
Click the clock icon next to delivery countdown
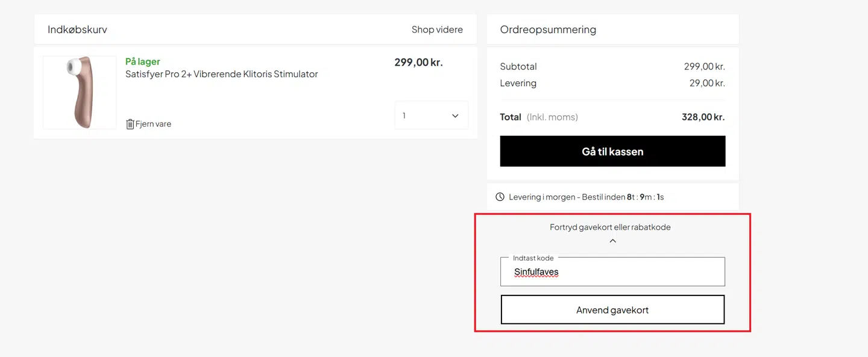coord(500,197)
